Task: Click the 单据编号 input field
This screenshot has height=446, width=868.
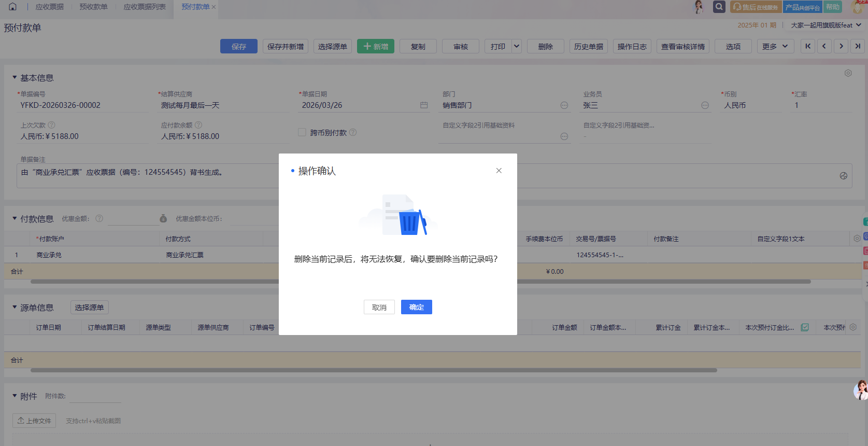Action: coord(83,105)
